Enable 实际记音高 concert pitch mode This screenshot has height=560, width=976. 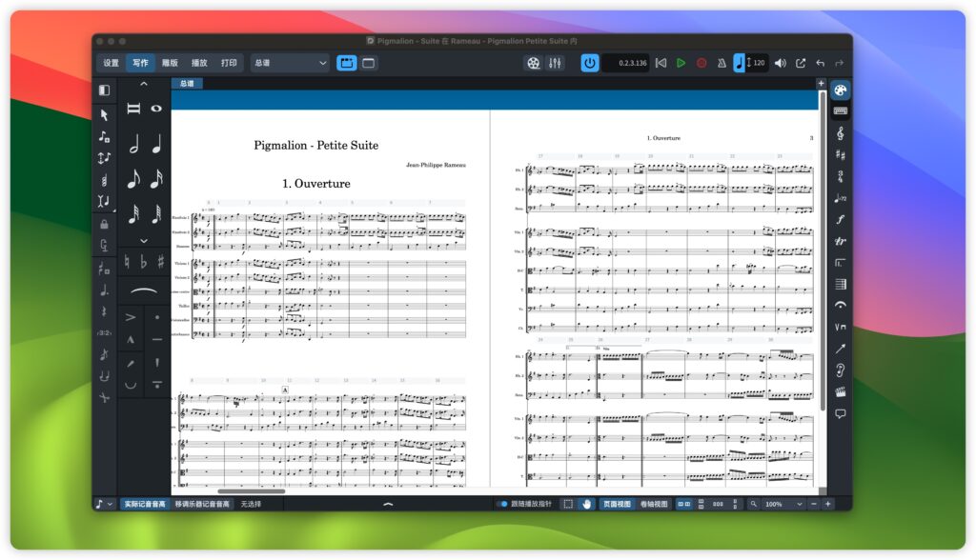pos(139,505)
